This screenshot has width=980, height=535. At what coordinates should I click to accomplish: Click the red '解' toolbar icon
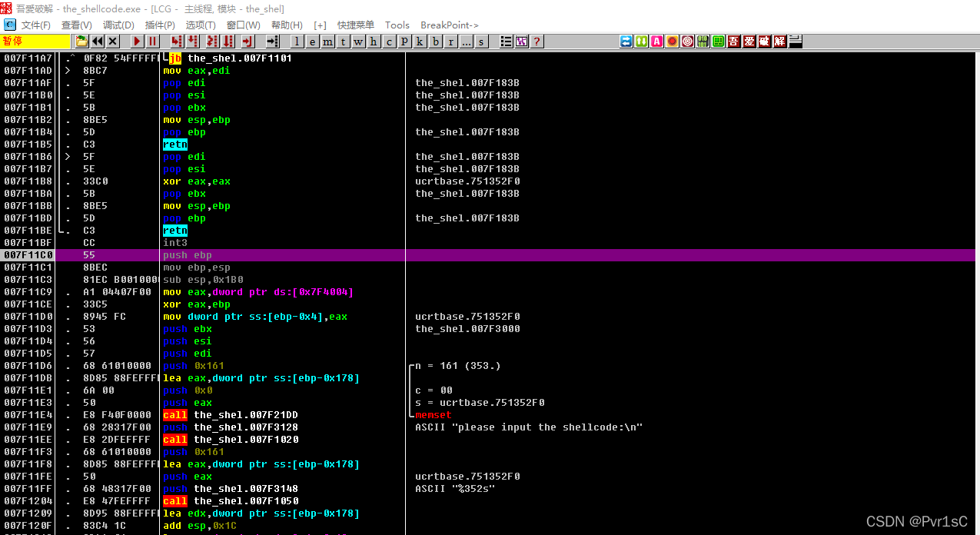click(779, 42)
